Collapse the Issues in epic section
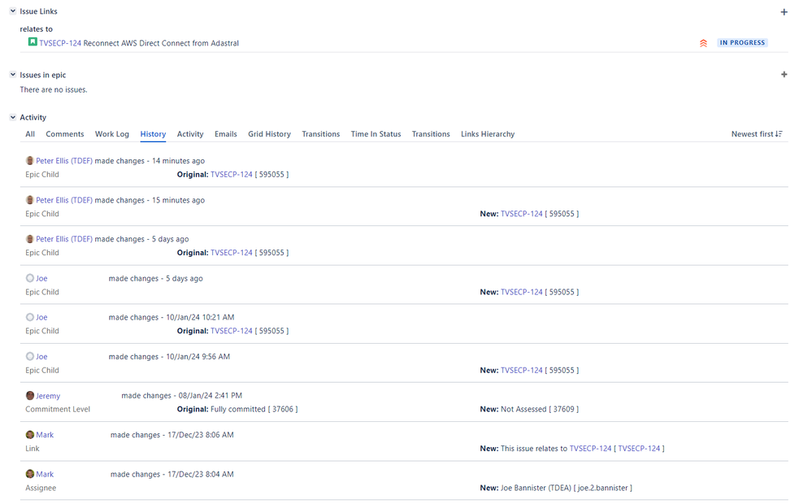Screen dimensions: 812x504 pos(13,75)
